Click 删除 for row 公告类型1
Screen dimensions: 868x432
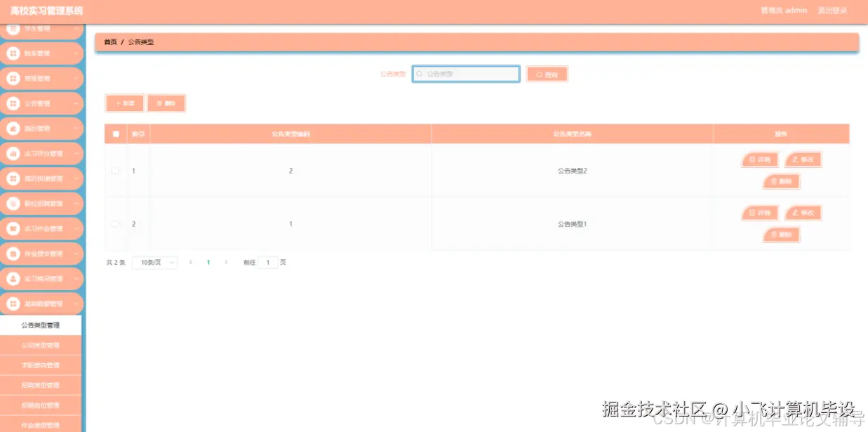tap(782, 235)
